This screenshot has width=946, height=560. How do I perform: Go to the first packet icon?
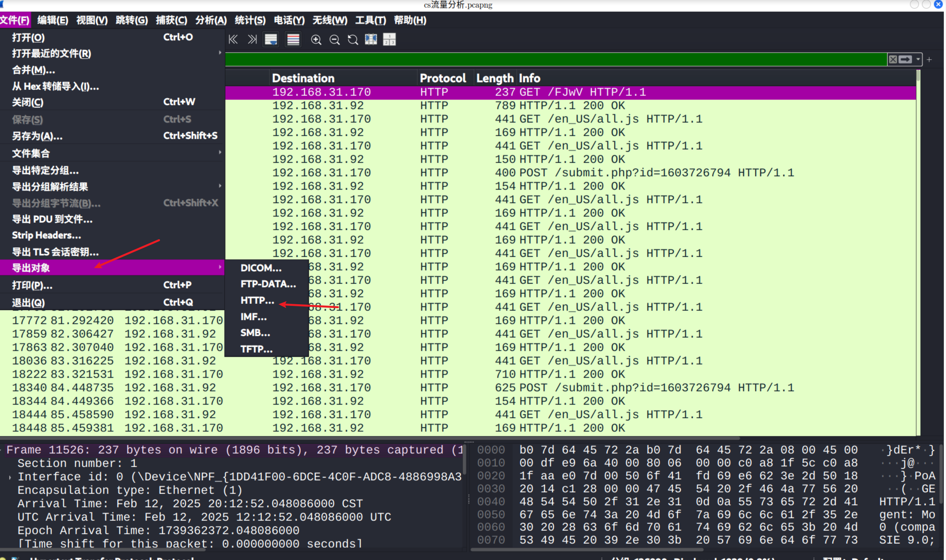(x=233, y=39)
